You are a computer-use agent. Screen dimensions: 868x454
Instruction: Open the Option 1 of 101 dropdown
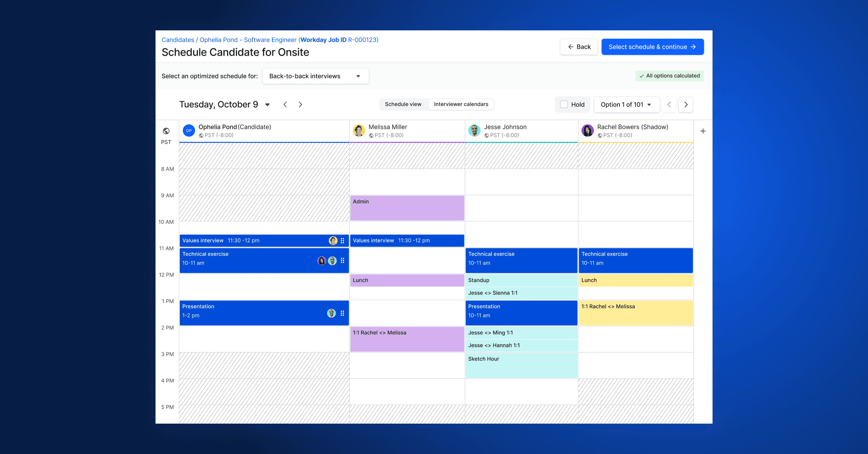click(626, 104)
